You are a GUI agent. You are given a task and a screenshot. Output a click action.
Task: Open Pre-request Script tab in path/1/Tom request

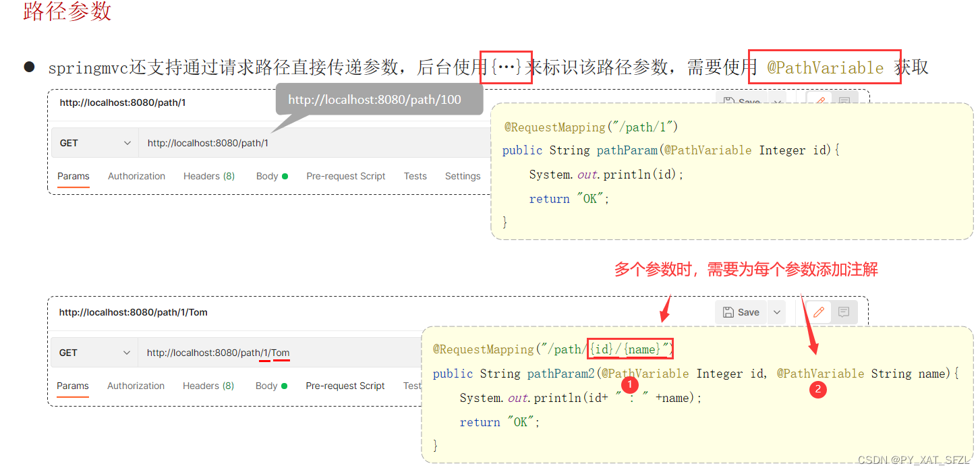[345, 386]
